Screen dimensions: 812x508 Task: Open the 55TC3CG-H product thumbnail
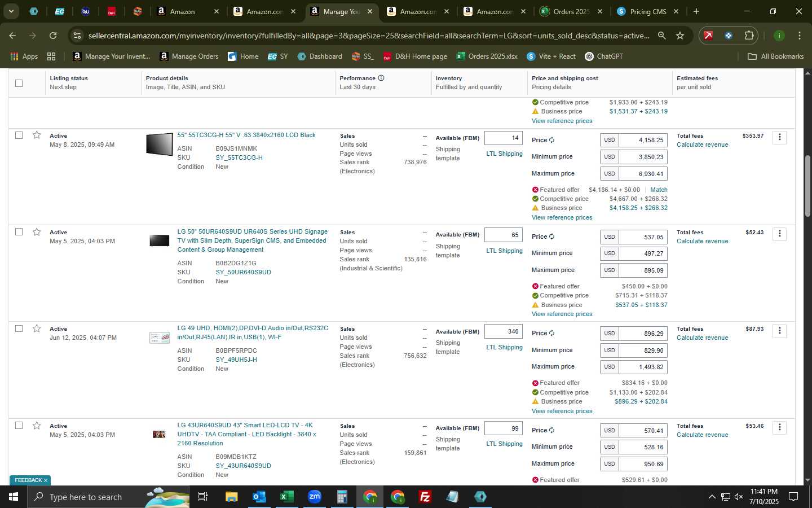[x=160, y=144]
